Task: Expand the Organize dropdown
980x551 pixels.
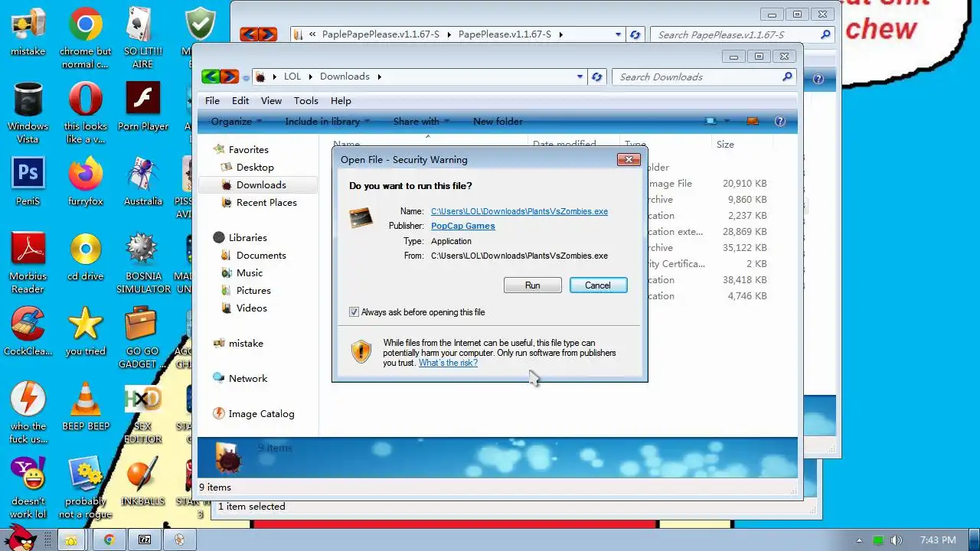Action: (237, 121)
